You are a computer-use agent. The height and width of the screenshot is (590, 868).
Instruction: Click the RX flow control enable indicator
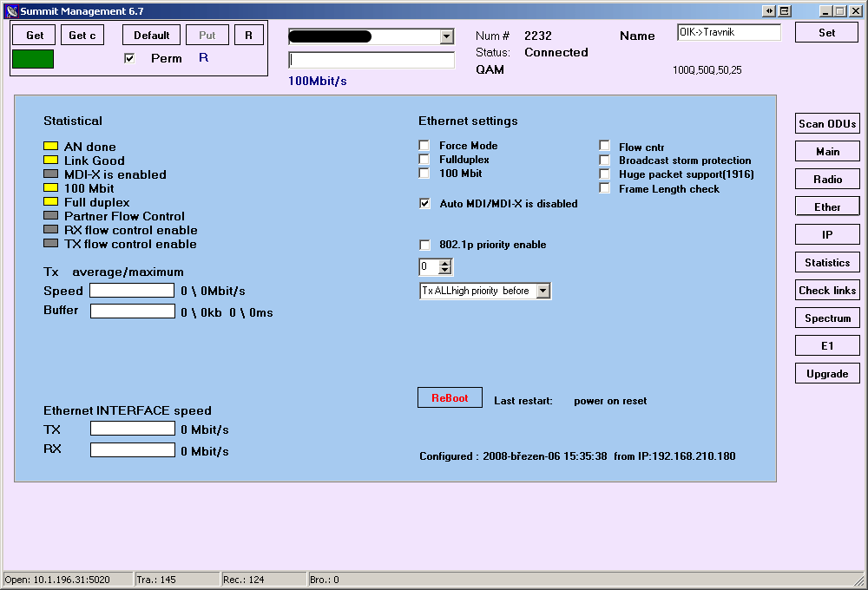point(51,229)
